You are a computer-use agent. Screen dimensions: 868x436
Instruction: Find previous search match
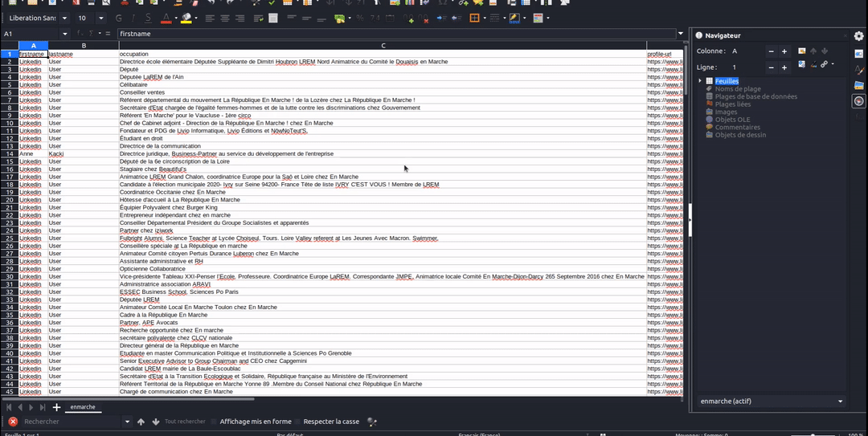pos(141,422)
